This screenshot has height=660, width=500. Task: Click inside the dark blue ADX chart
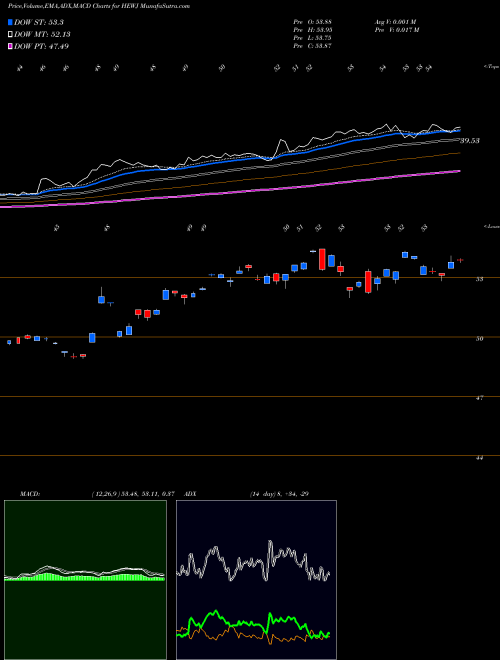[256, 580]
